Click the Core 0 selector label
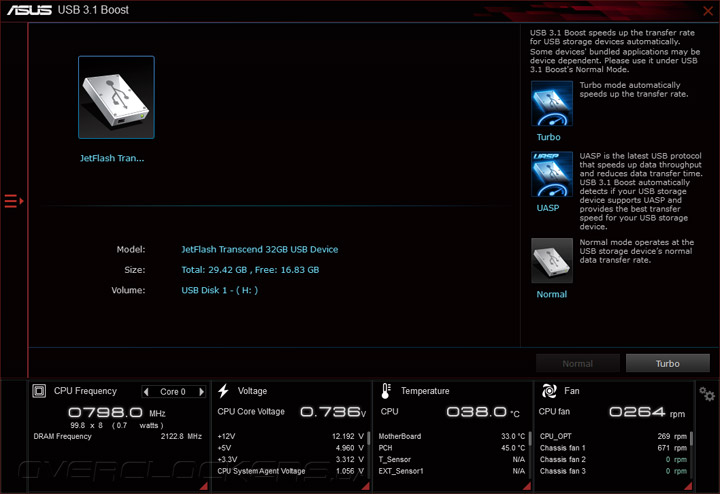The image size is (720, 494). 173,392
